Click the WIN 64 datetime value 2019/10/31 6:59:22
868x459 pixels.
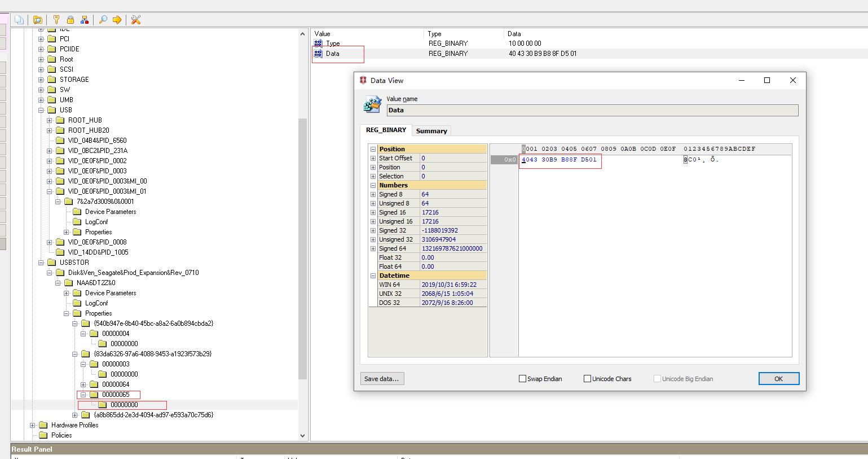(x=449, y=285)
